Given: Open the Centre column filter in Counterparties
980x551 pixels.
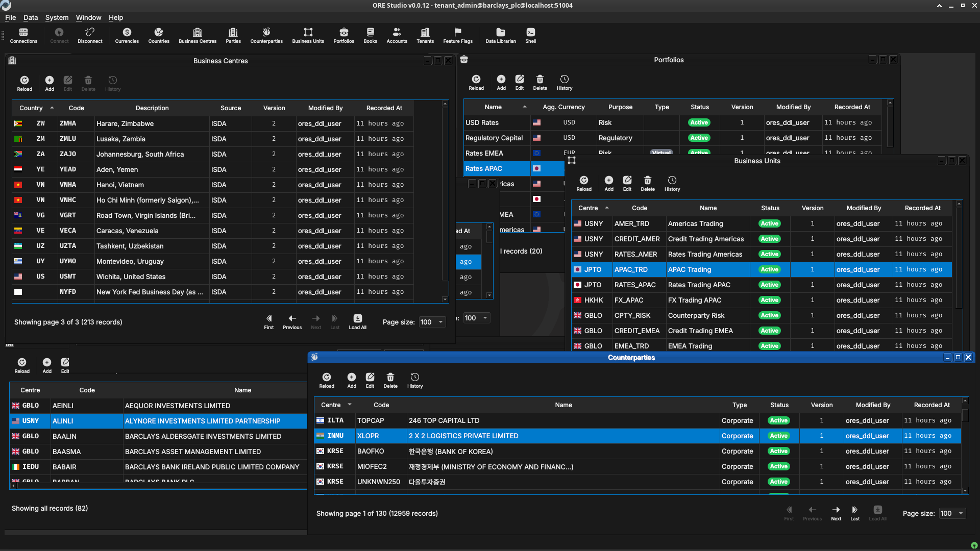Looking at the screenshot, I should click(350, 405).
